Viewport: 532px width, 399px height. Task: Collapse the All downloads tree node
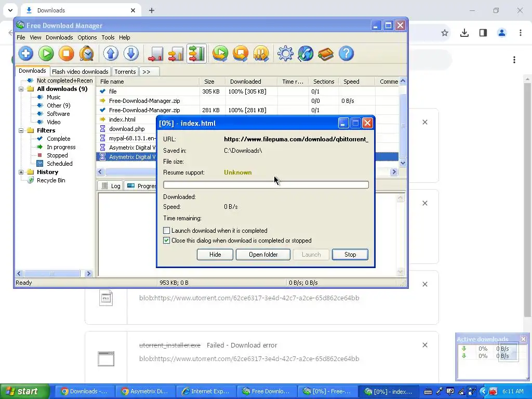[x=21, y=89]
